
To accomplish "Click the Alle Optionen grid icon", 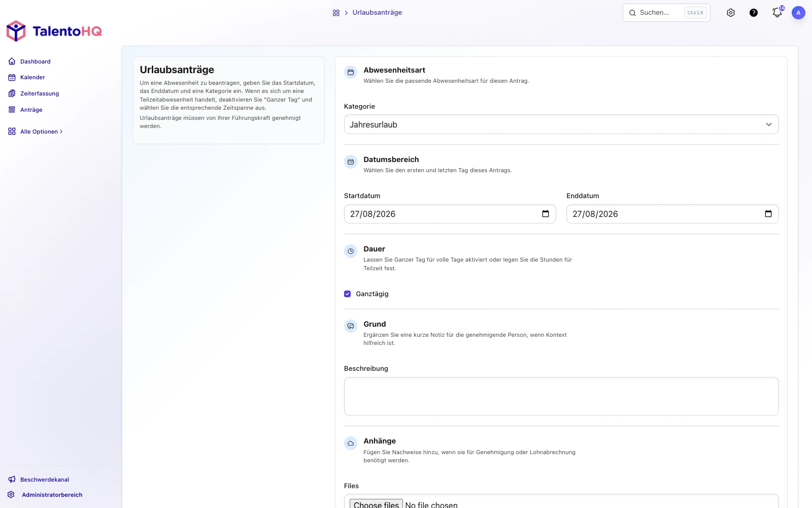I will tap(12, 132).
